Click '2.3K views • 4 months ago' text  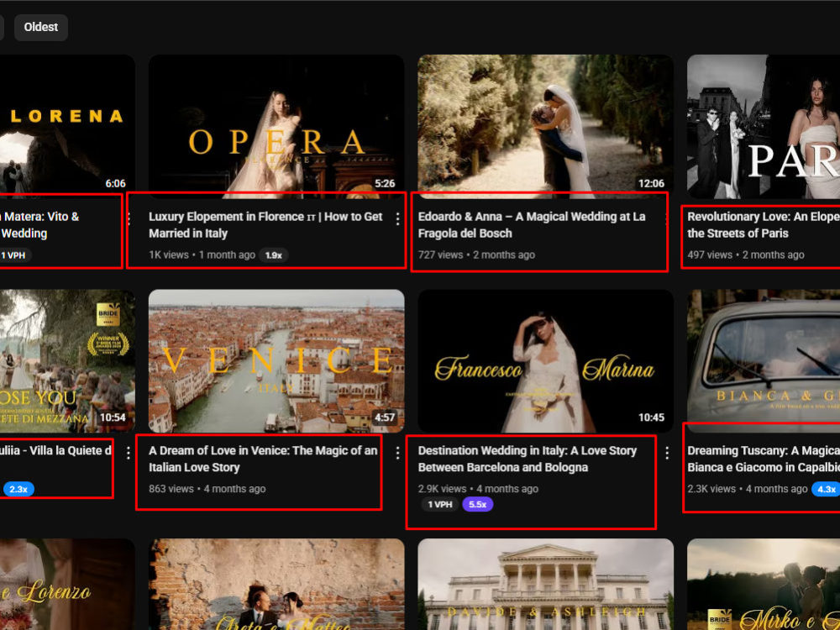pyautogui.click(x=748, y=489)
